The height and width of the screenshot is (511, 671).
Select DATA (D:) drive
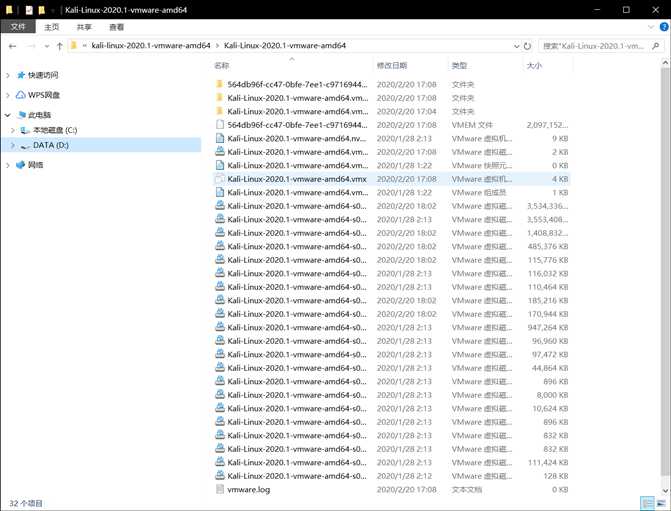[x=50, y=145]
